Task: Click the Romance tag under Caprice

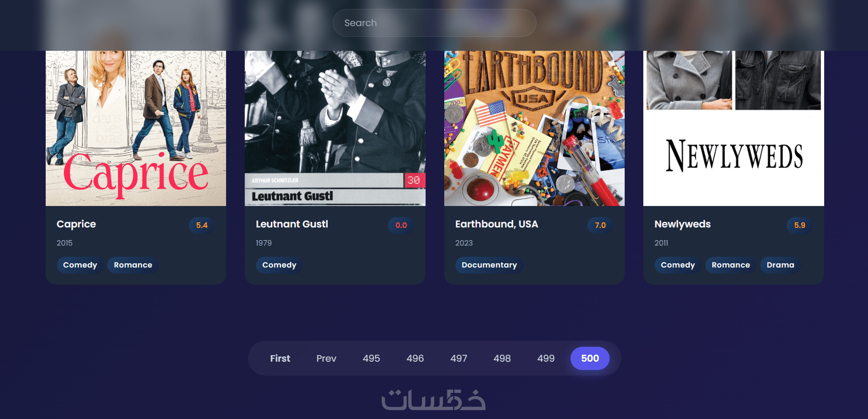Action: coord(133,265)
